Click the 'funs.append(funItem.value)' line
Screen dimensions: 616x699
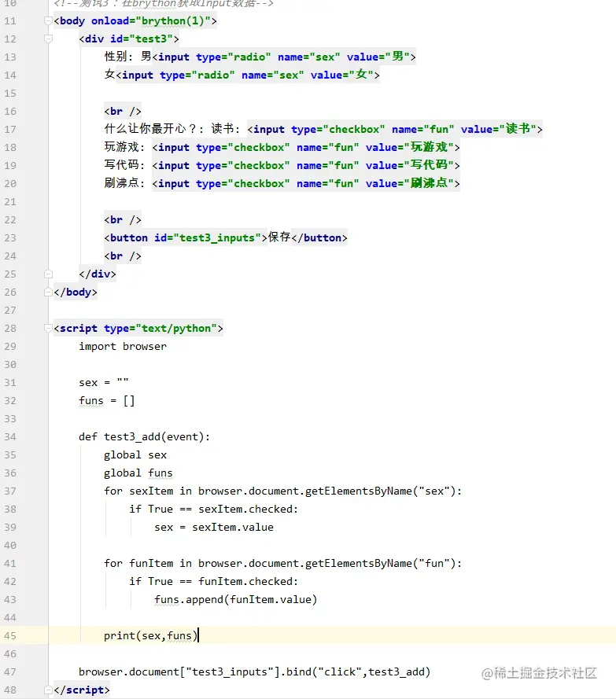click(x=235, y=600)
